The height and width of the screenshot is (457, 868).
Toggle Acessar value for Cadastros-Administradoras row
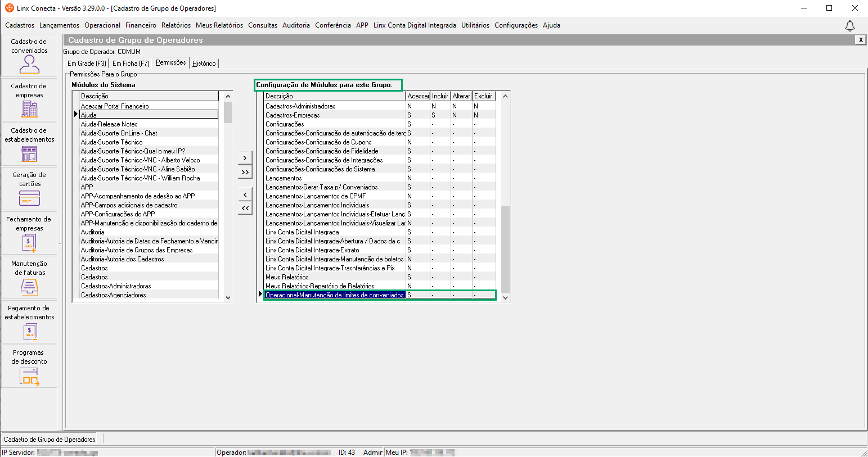[x=417, y=106]
